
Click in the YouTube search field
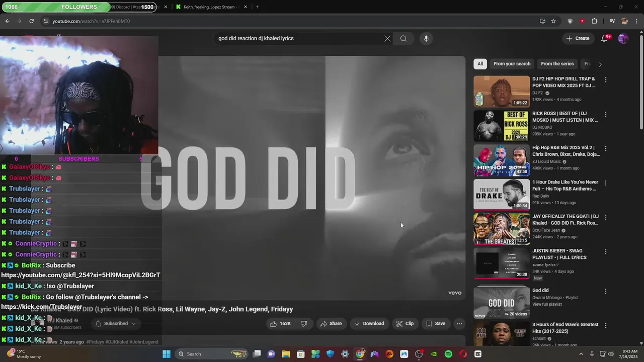(299, 38)
